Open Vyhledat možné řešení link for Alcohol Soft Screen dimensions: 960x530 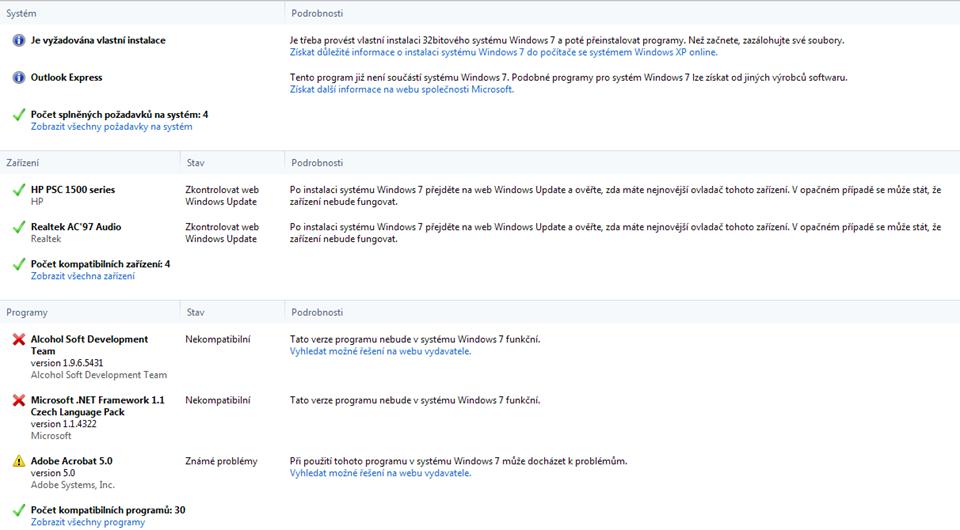pos(380,351)
